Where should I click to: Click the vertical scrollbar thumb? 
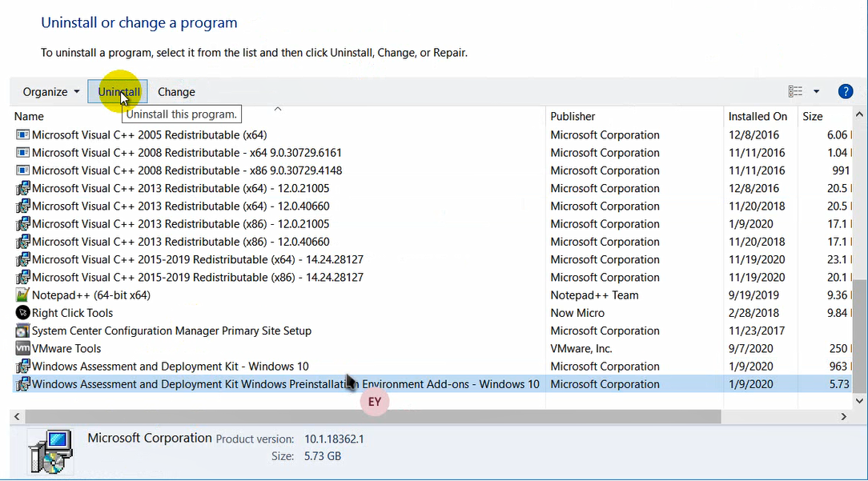click(x=859, y=335)
